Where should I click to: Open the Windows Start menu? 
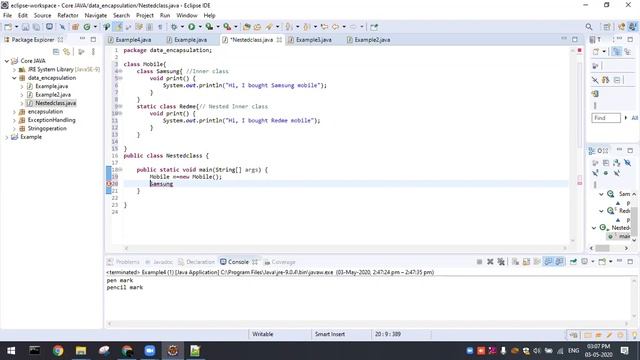pyautogui.click(x=11, y=351)
